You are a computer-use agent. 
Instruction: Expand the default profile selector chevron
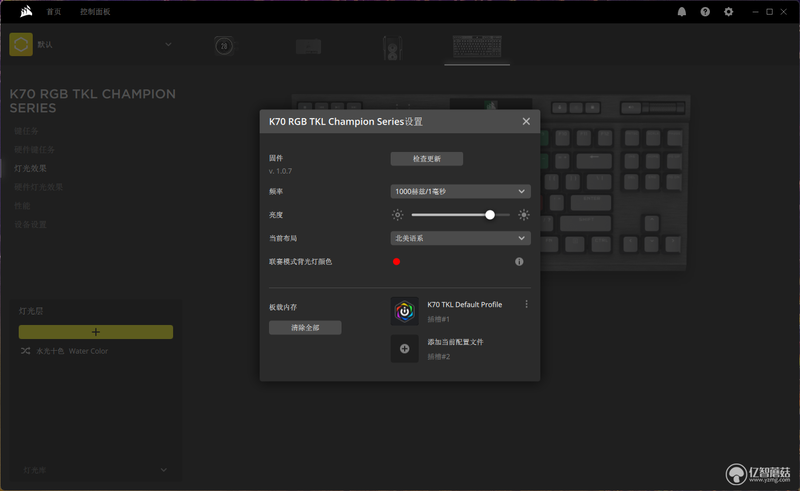[x=168, y=44]
